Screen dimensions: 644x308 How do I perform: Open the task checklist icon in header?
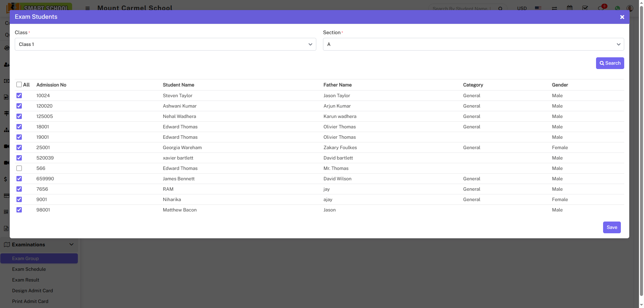click(x=585, y=8)
